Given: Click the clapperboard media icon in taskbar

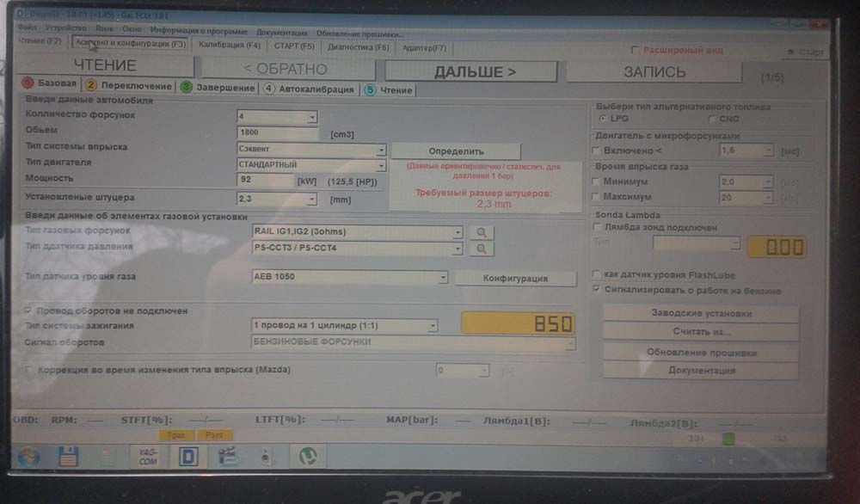Looking at the screenshot, I should tap(227, 456).
